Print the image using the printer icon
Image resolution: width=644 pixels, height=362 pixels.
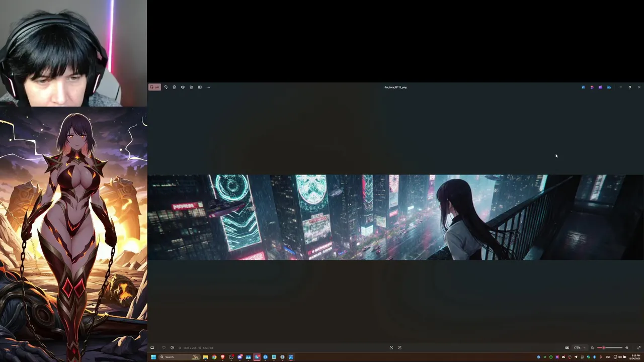[x=183, y=87]
